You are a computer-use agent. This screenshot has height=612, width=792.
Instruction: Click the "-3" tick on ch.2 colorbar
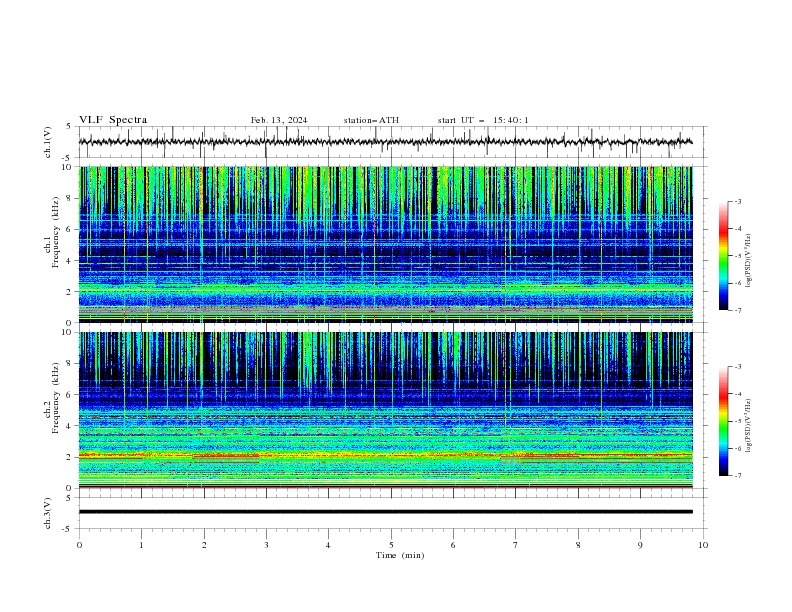pyautogui.click(x=737, y=367)
